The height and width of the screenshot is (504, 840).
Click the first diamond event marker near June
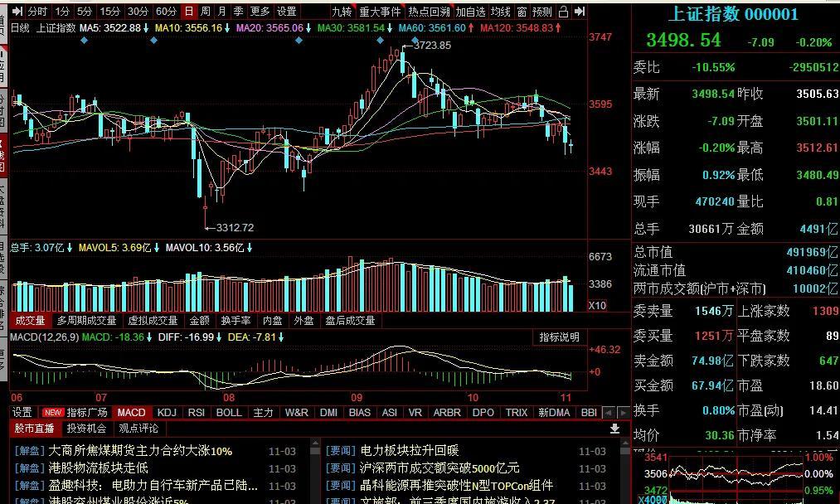(x=84, y=40)
